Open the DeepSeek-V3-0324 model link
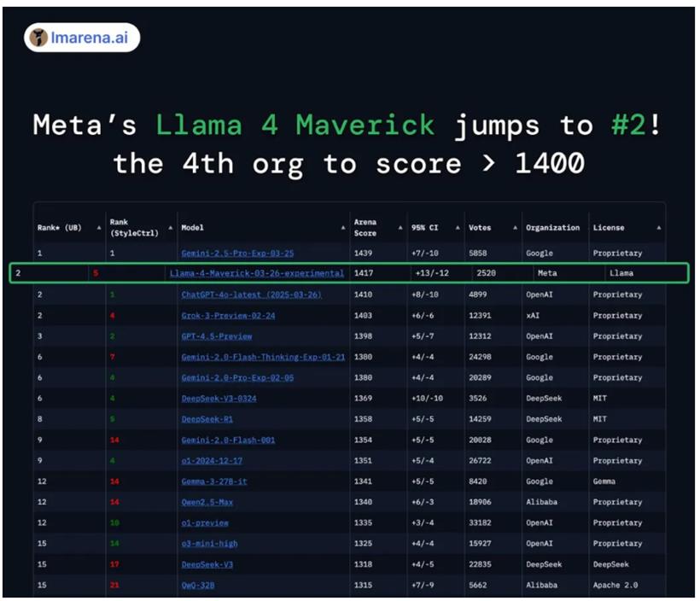Image resolution: width=700 pixels, height=601 pixels. click(x=219, y=399)
